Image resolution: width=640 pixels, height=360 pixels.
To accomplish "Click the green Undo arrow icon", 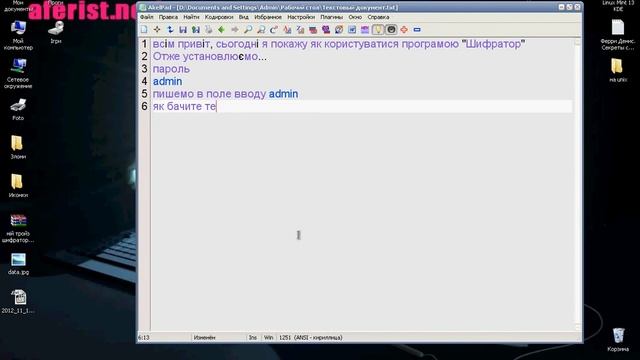I will click(x=221, y=29).
